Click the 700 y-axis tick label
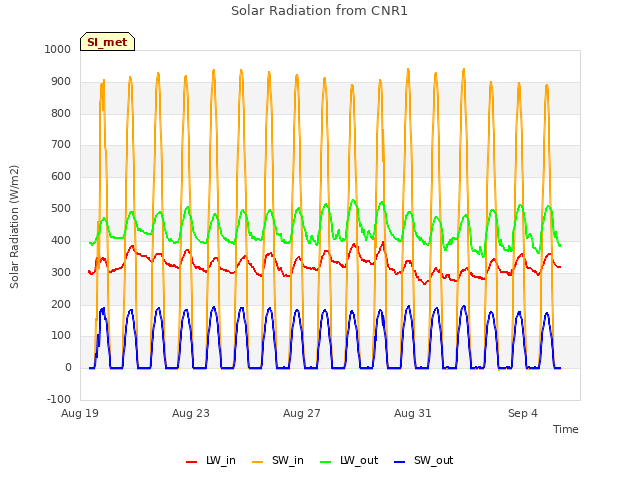 click(x=61, y=144)
